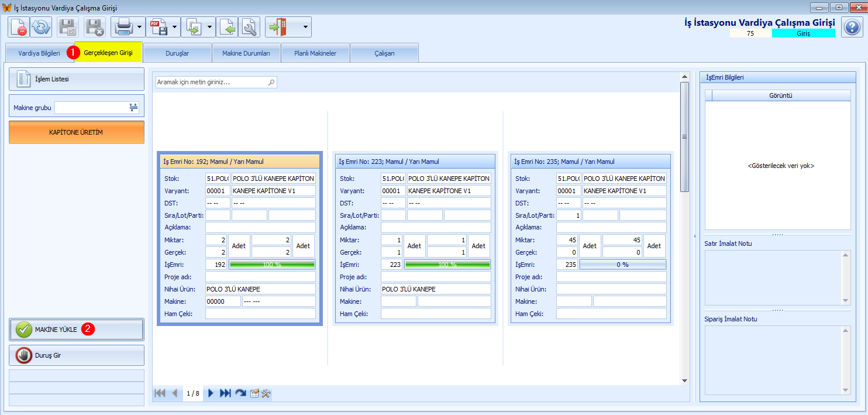
Task: Expand the PDF export dropdown arrow
Action: [175, 27]
